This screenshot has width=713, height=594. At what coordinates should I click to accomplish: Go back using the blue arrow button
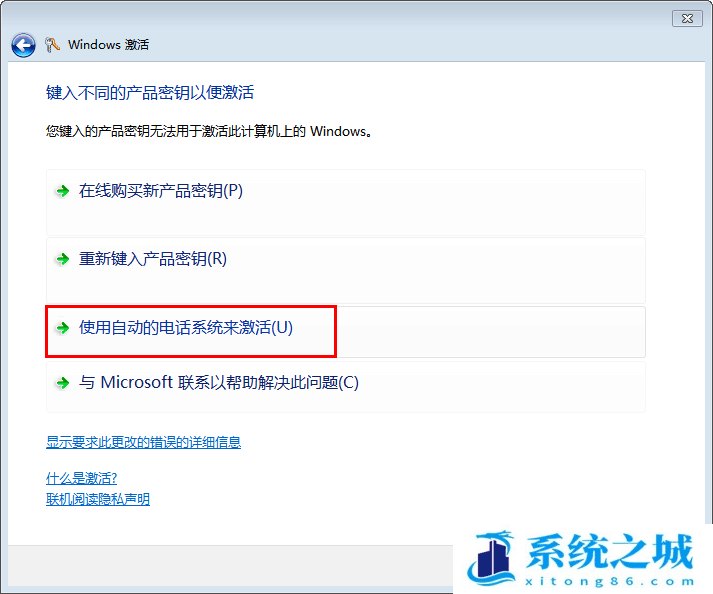tap(23, 45)
